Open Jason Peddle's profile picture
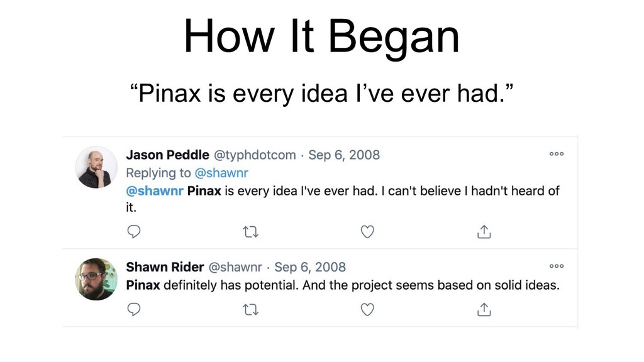This screenshot has height=362, width=644. [x=96, y=167]
